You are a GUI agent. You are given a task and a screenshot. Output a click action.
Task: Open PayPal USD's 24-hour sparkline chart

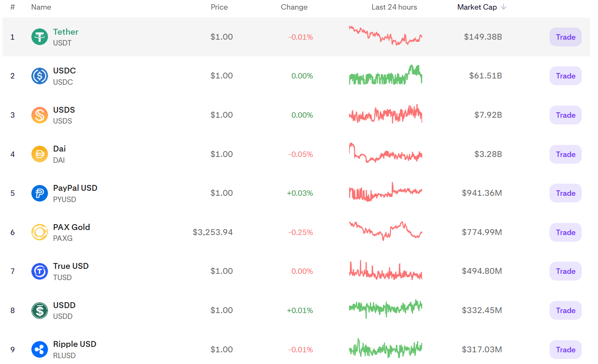pyautogui.click(x=385, y=192)
